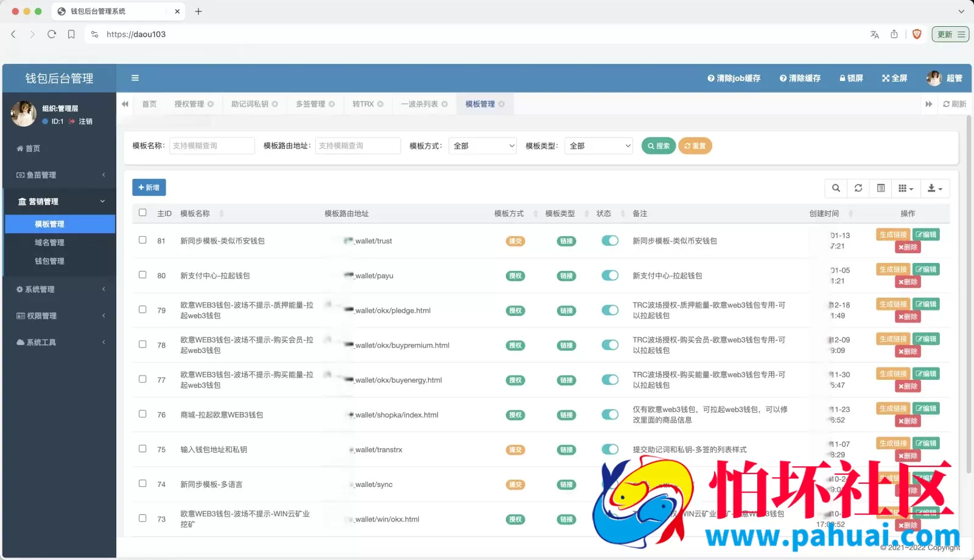Toggle status switch for wallet/transtrx row
The width and height of the screenshot is (974, 560).
[610, 449]
